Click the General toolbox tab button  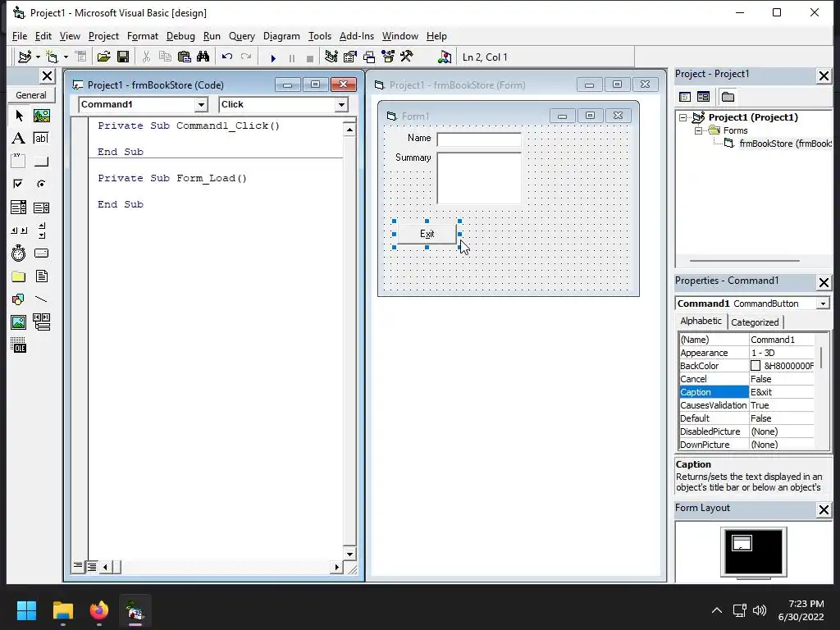point(30,95)
